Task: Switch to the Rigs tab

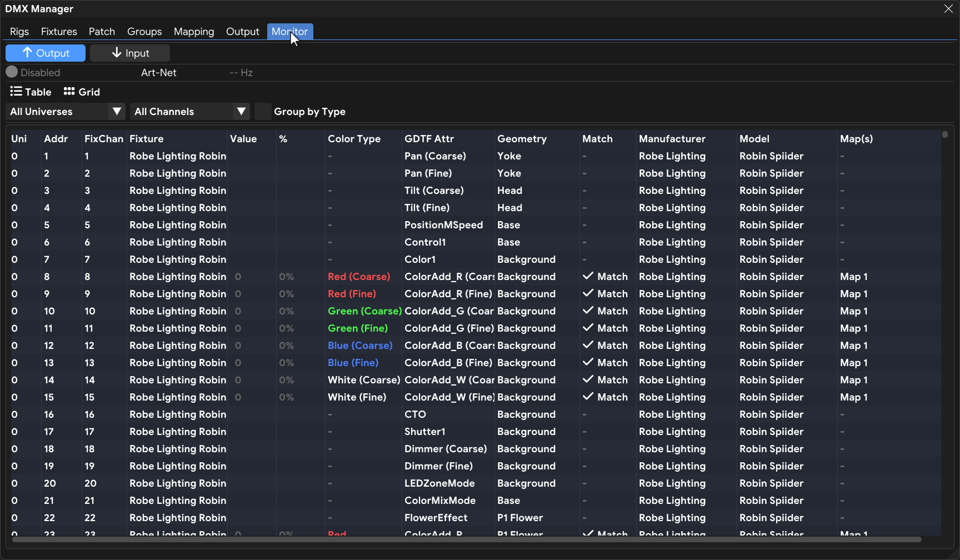Action: tap(19, 32)
